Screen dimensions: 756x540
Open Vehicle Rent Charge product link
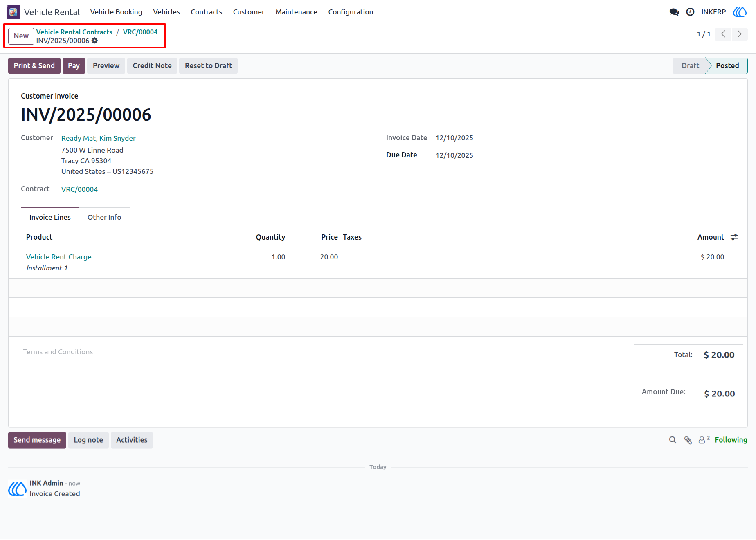tap(59, 257)
